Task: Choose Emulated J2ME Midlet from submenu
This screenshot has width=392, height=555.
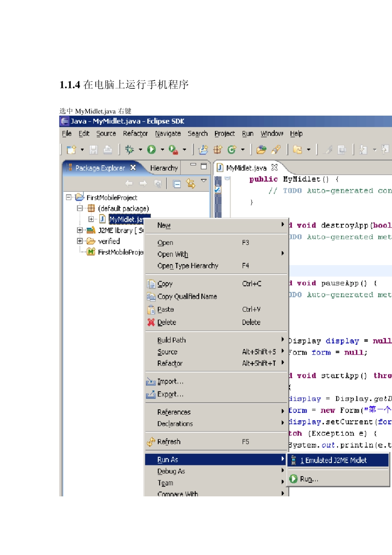Action: click(333, 460)
